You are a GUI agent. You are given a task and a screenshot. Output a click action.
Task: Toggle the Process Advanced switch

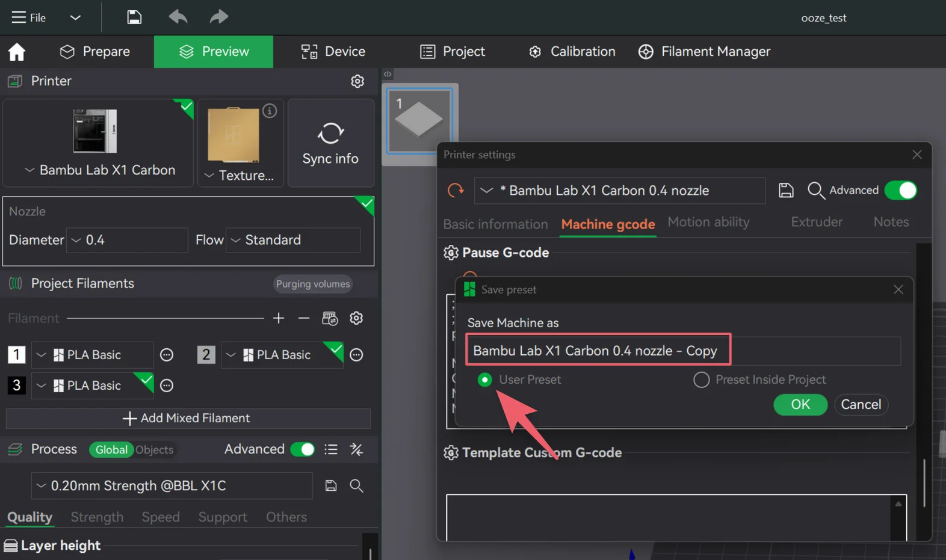pyautogui.click(x=303, y=449)
